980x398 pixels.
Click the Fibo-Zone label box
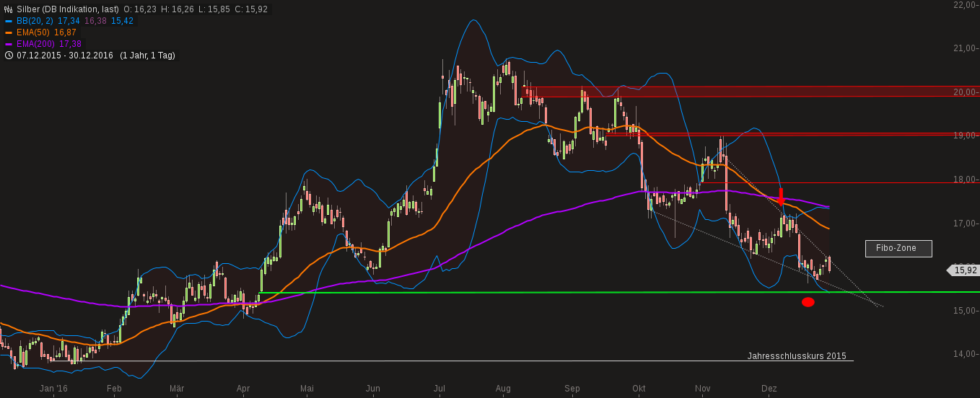tap(898, 248)
